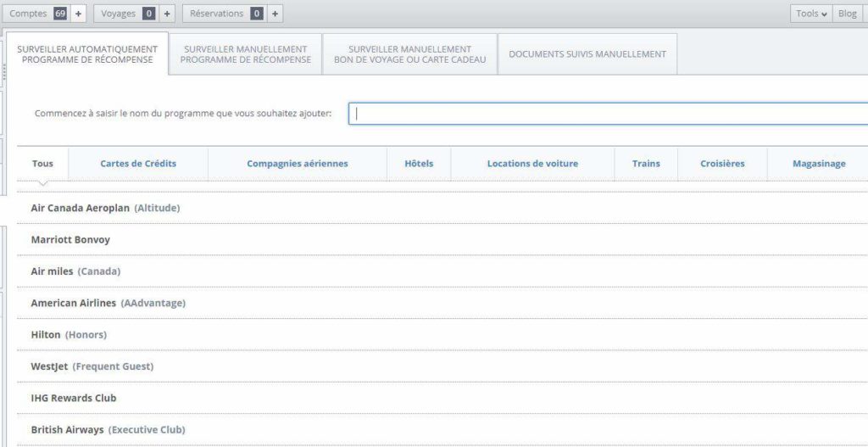Click the Comptes count badge showing 69

pyautogui.click(x=60, y=14)
